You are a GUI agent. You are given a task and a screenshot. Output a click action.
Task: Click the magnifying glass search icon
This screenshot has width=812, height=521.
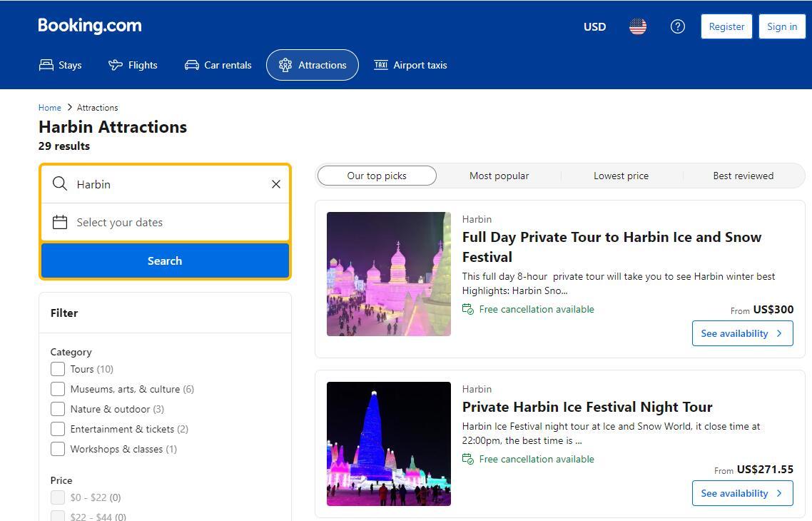pos(60,184)
